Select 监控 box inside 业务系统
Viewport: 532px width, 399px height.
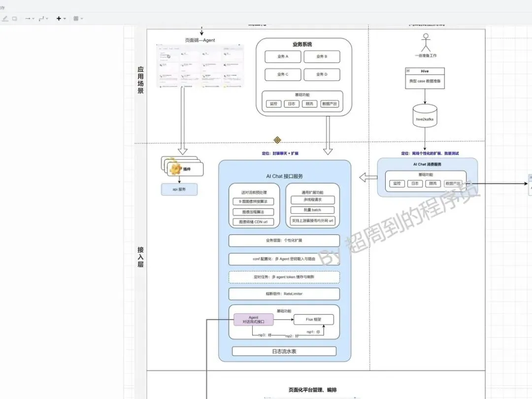pyautogui.click(x=273, y=104)
